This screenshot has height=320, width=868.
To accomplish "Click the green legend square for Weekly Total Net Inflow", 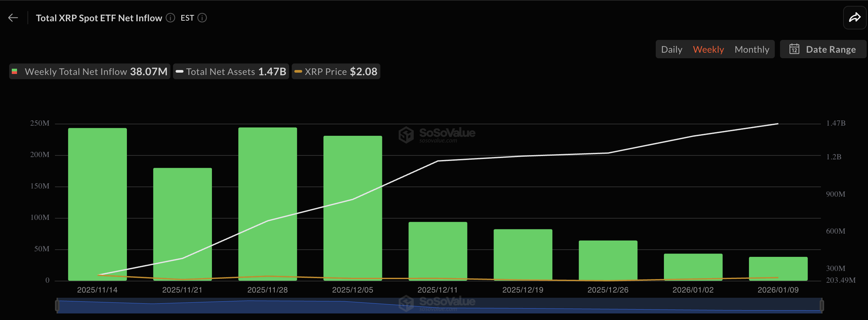I will tap(15, 71).
